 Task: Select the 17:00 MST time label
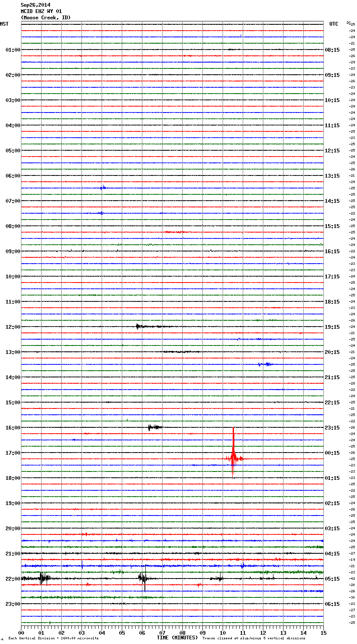13,453
